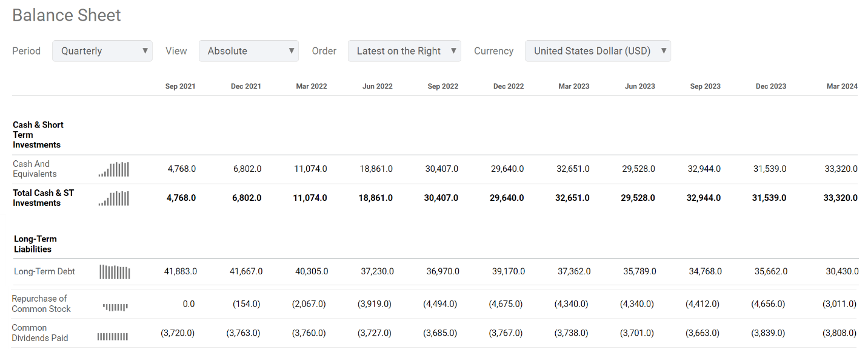This screenshot has height=349, width=868.
Task: Select the Cash And Equivalents row label
Action: pos(35,169)
